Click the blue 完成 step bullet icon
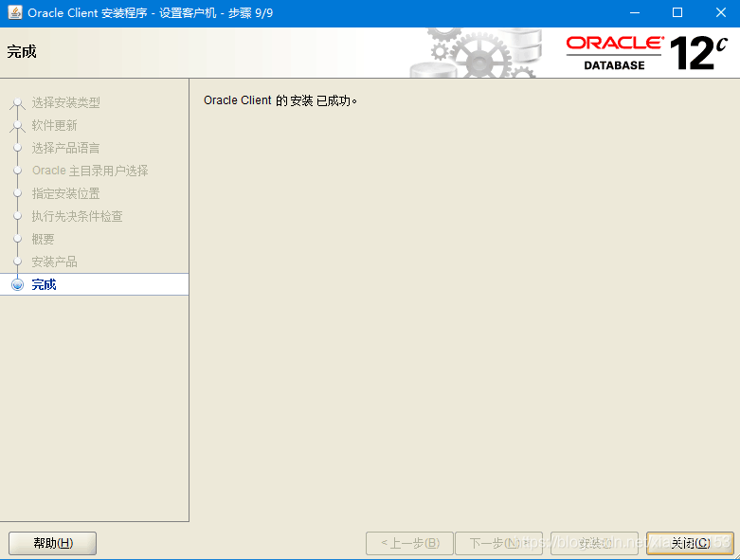This screenshot has width=740, height=560. (17, 284)
